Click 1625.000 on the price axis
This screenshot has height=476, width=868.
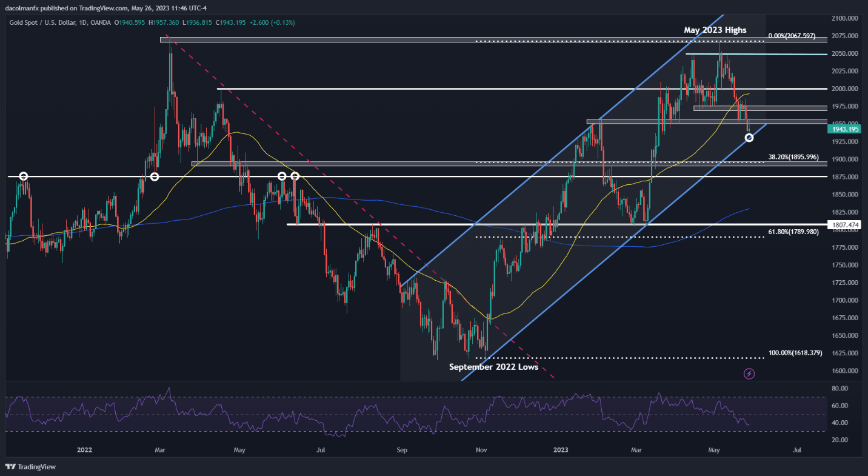846,353
